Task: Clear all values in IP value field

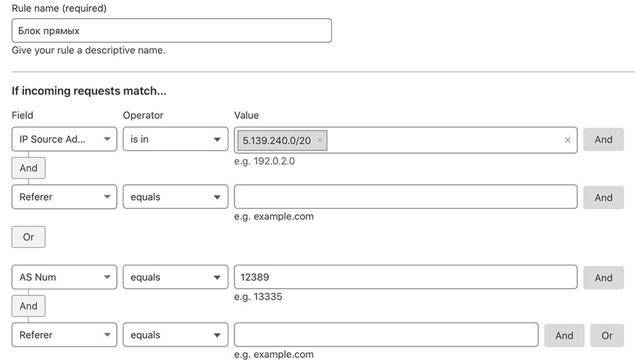Action: pyautogui.click(x=567, y=140)
